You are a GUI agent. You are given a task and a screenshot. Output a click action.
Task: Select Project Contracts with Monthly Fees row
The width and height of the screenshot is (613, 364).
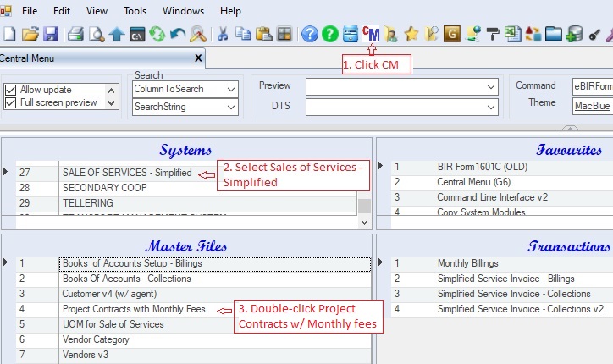[x=134, y=309]
